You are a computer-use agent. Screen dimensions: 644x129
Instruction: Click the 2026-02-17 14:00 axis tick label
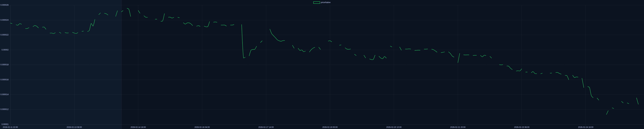coord(266,127)
